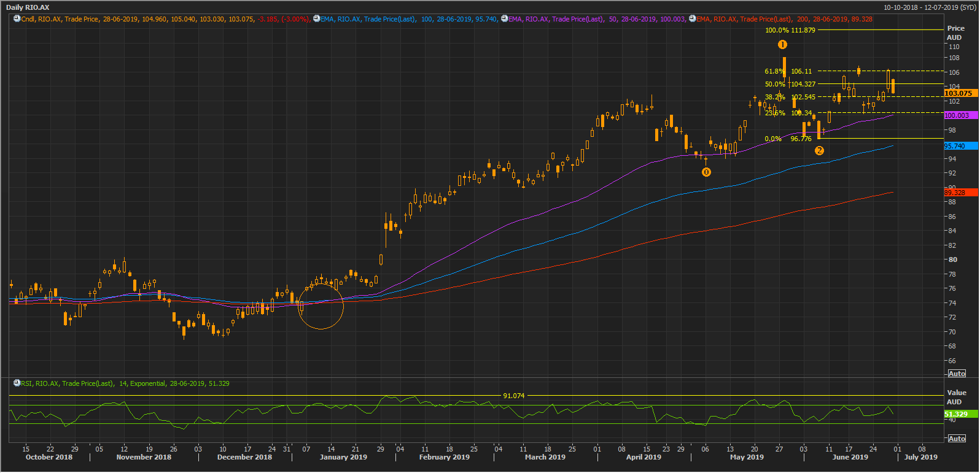Select the Cndl RIO.AX Trade Price legend text
This screenshot has width=980, height=473.
[166, 19]
